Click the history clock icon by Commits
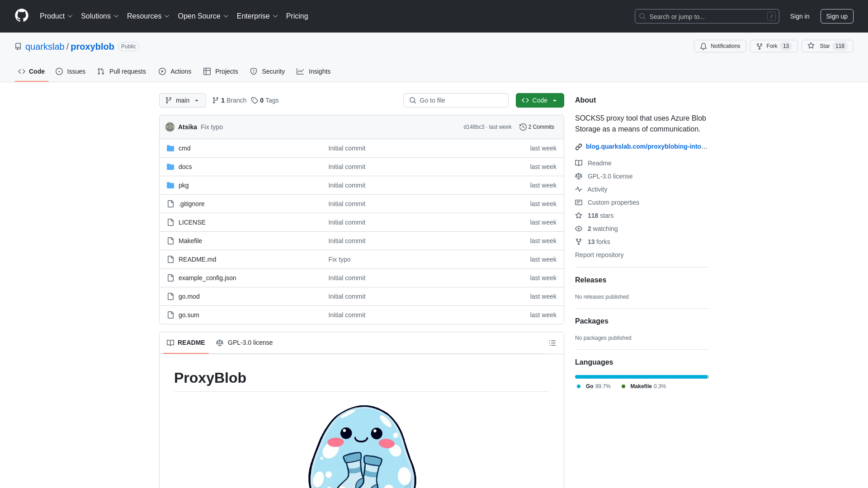The image size is (868, 488). pos(523,127)
